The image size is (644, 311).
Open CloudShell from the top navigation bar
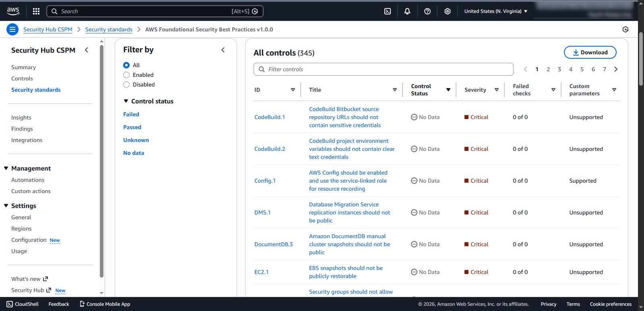tap(388, 11)
